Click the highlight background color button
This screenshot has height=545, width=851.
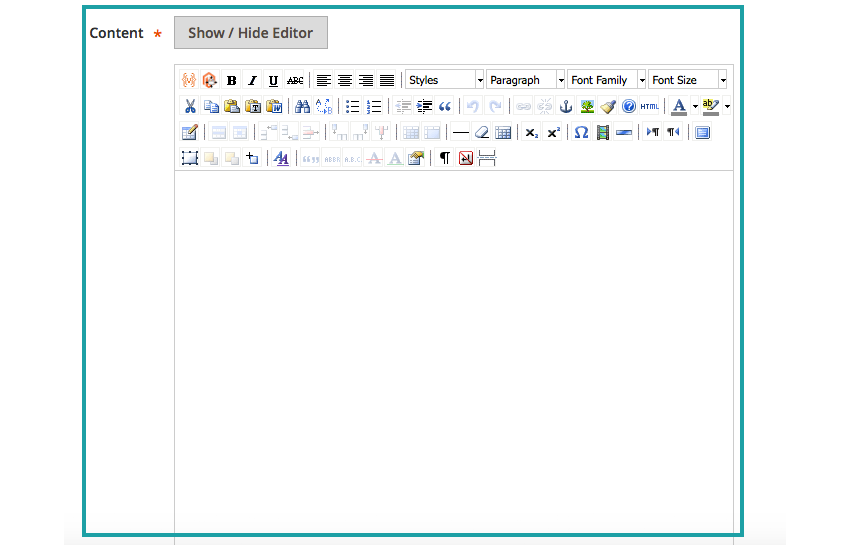pyautogui.click(x=711, y=106)
